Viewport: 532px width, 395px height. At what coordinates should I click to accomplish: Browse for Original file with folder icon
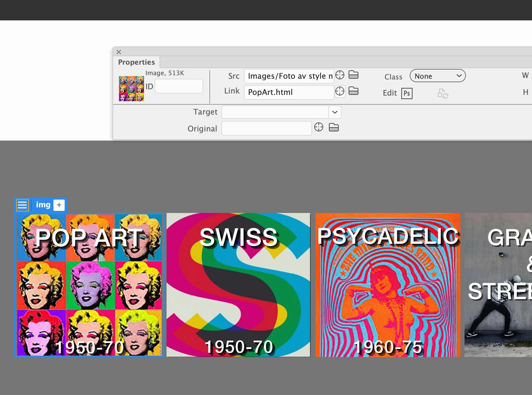click(334, 127)
